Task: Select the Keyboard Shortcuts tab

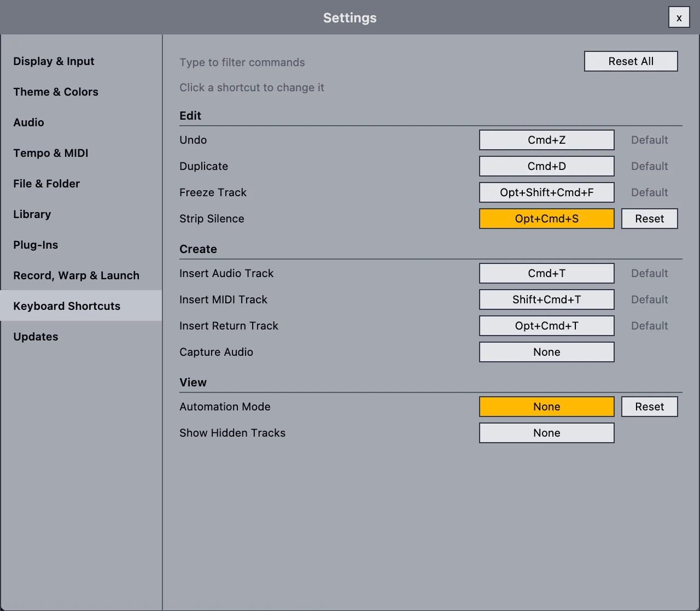Action: pyautogui.click(x=81, y=306)
